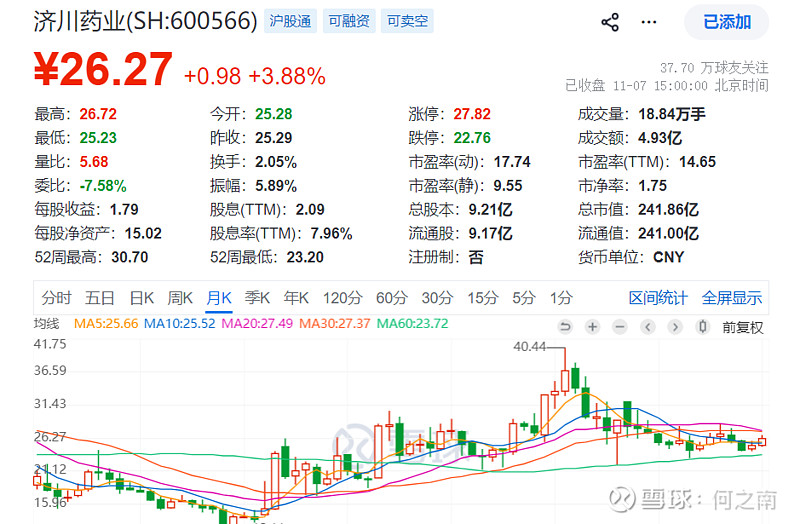Move chart left with left chevron icon
Screen dimensions: 800x524
[x=647, y=327]
